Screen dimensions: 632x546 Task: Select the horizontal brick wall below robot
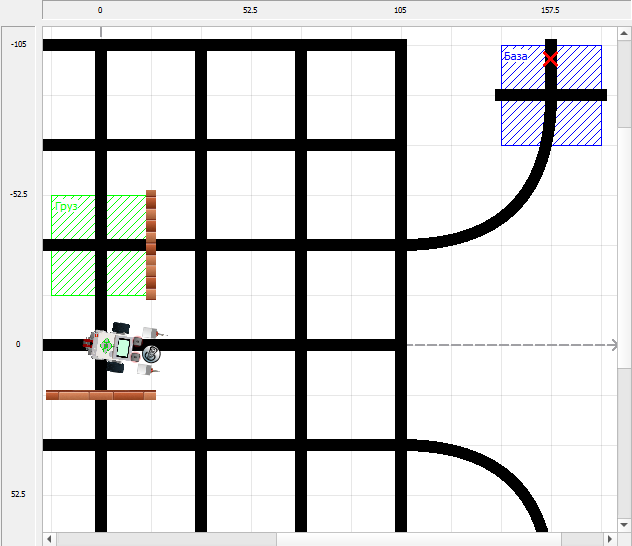pyautogui.click(x=100, y=395)
